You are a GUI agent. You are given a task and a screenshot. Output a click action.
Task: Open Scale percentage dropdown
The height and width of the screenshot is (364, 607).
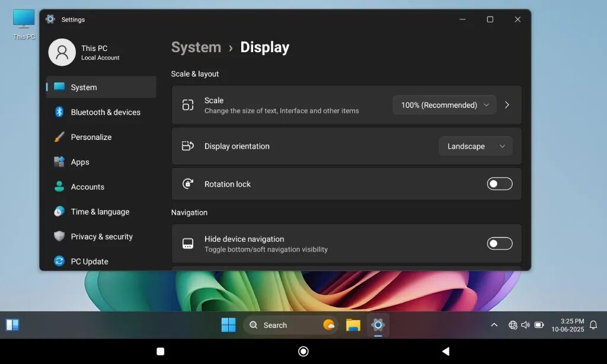click(x=445, y=105)
